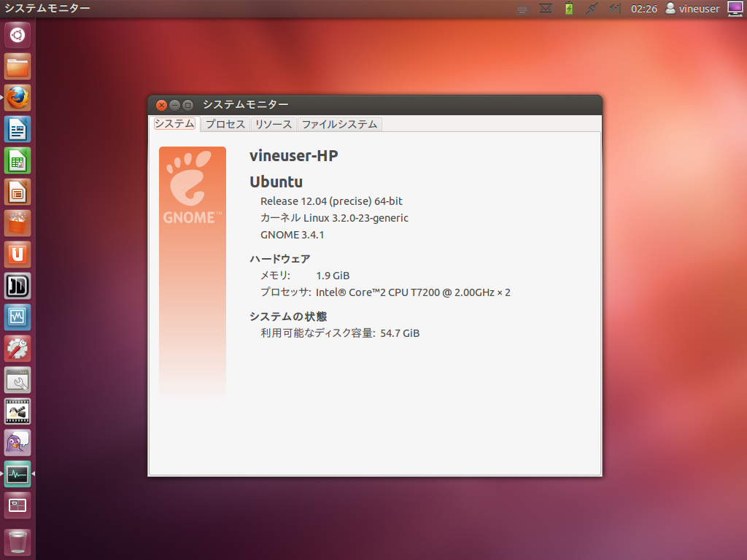Click the GNOME 3.4.1 version text
747x560 pixels.
click(x=292, y=235)
